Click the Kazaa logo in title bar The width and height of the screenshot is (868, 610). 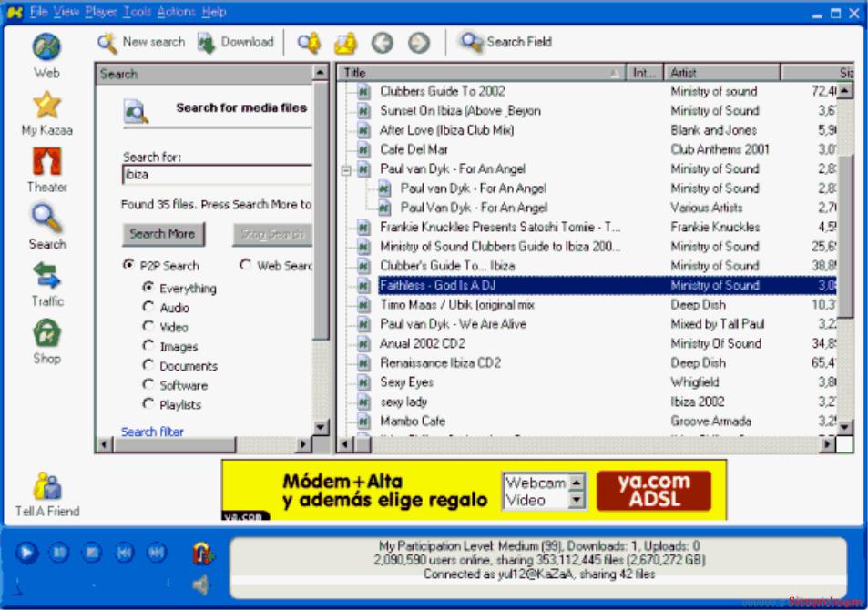[x=14, y=12]
